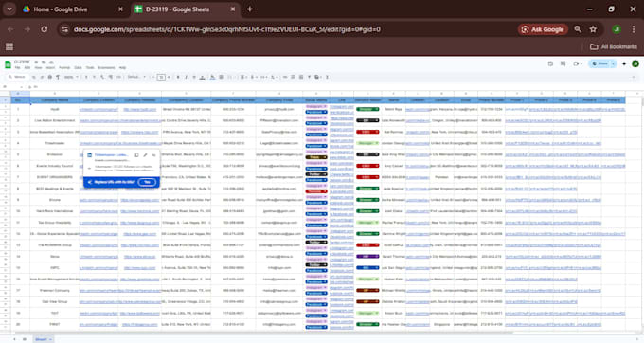This screenshot has height=343, width=644.
Task: Click the address bar URL
Action: (x=227, y=29)
